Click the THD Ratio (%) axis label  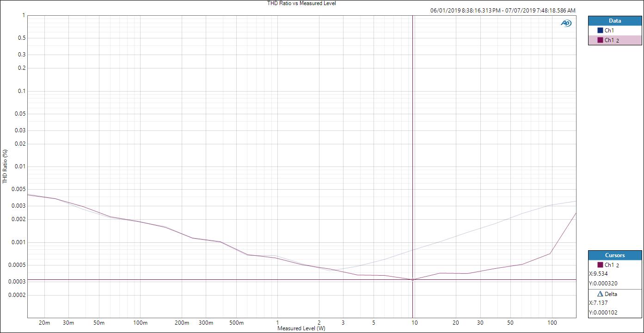[5, 166]
